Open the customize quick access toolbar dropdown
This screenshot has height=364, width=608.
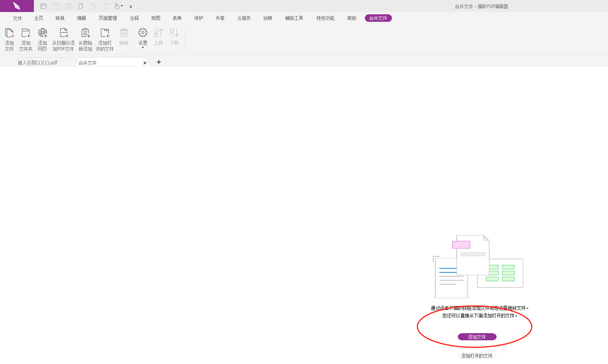pos(131,7)
